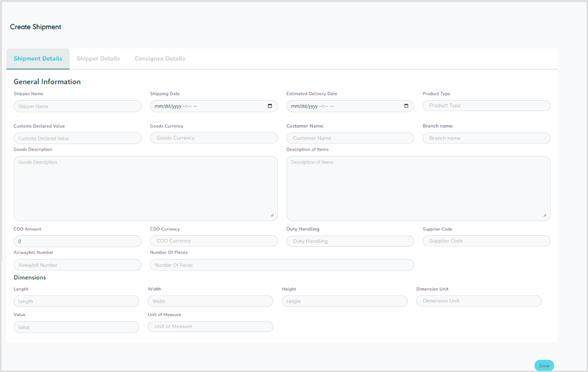Focus the Shipper Name field
Image resolution: width=588 pixels, height=372 pixels.
tap(77, 106)
